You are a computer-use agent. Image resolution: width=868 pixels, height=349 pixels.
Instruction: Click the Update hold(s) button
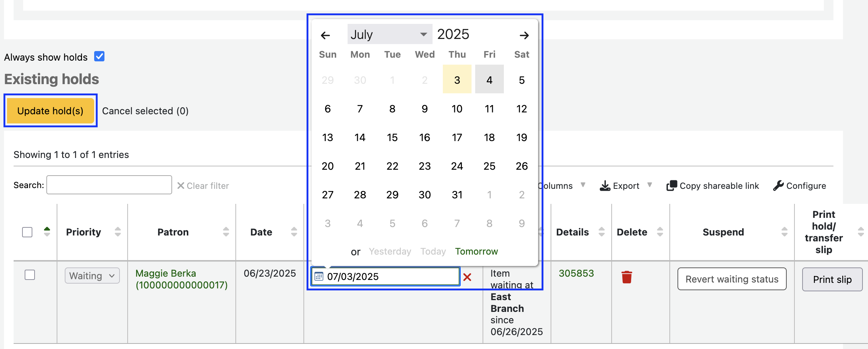tap(50, 111)
